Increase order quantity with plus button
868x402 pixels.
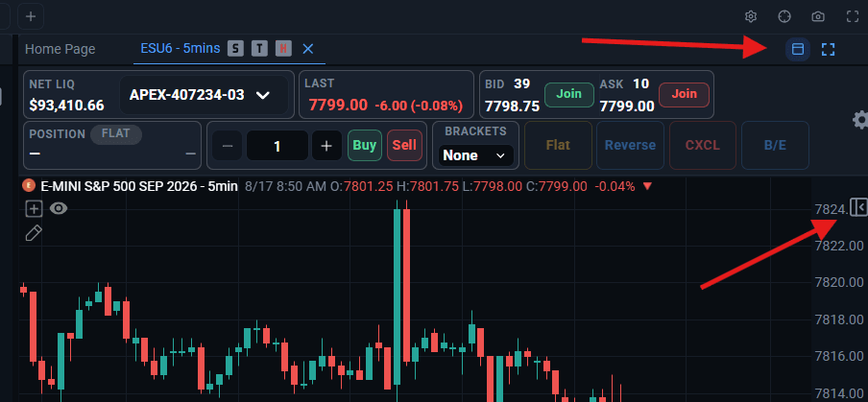pos(326,146)
